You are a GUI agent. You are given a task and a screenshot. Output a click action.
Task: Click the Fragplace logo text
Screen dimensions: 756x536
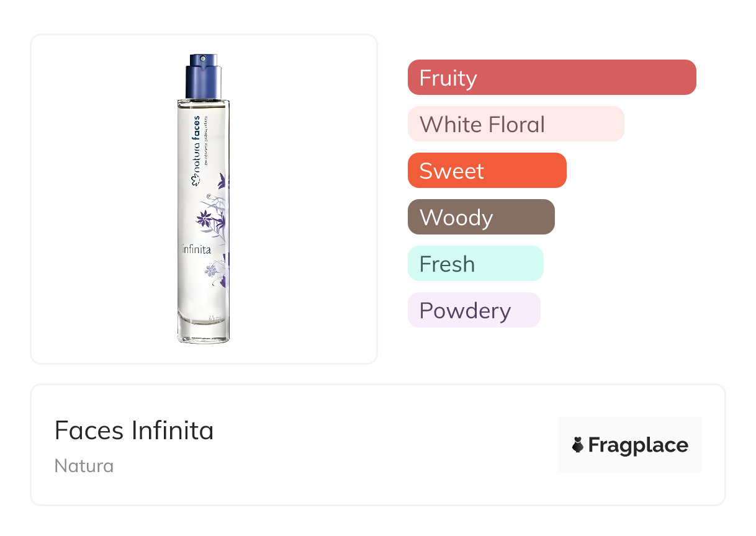coord(638,445)
